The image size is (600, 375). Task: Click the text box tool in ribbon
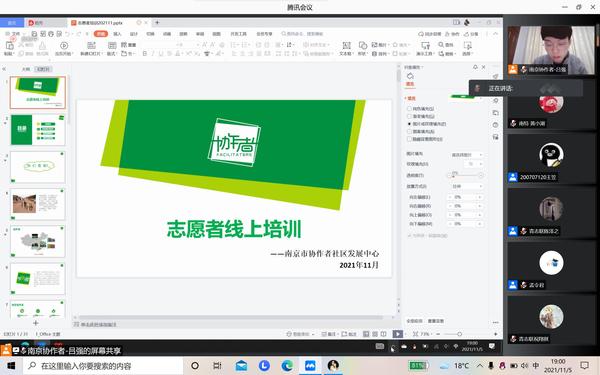tap(346, 49)
